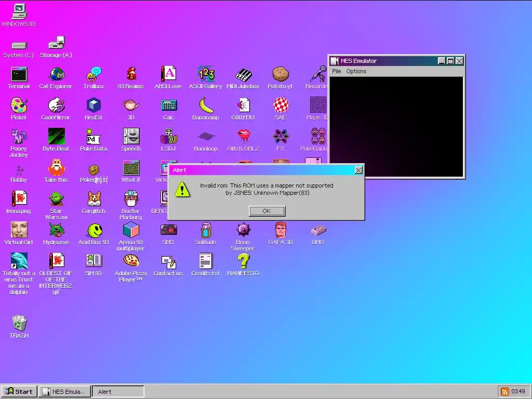Open the Virtual Girl icon
Viewport: 532px width, 399px height.
pos(19,230)
